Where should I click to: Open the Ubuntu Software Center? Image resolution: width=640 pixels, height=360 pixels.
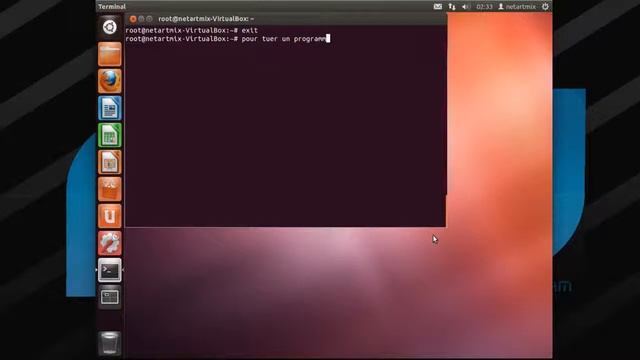(109, 189)
